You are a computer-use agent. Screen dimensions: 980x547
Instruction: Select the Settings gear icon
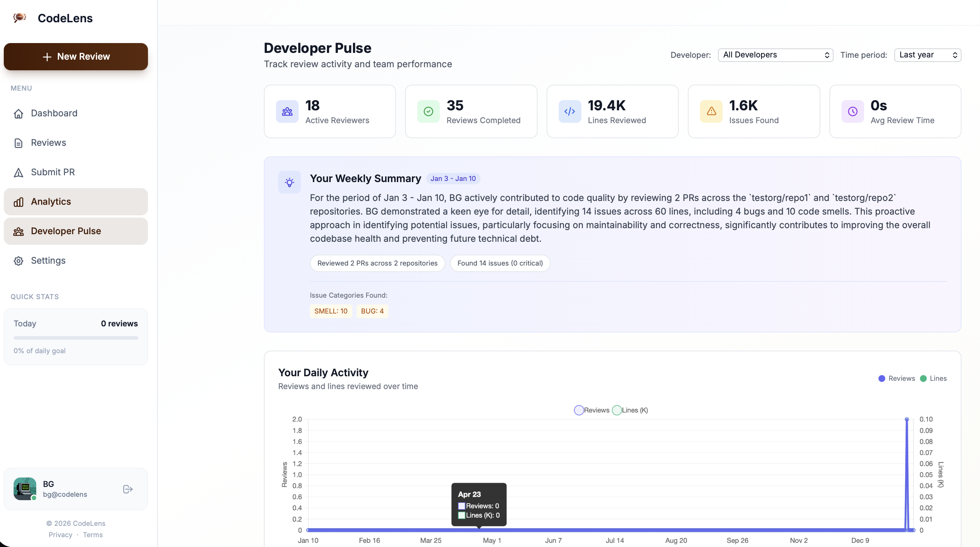click(x=18, y=261)
